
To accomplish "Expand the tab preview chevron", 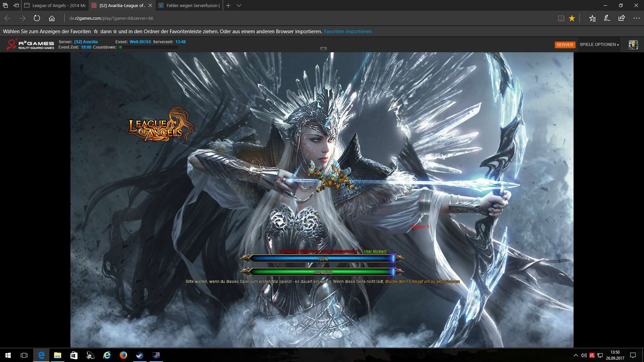I will [x=239, y=5].
